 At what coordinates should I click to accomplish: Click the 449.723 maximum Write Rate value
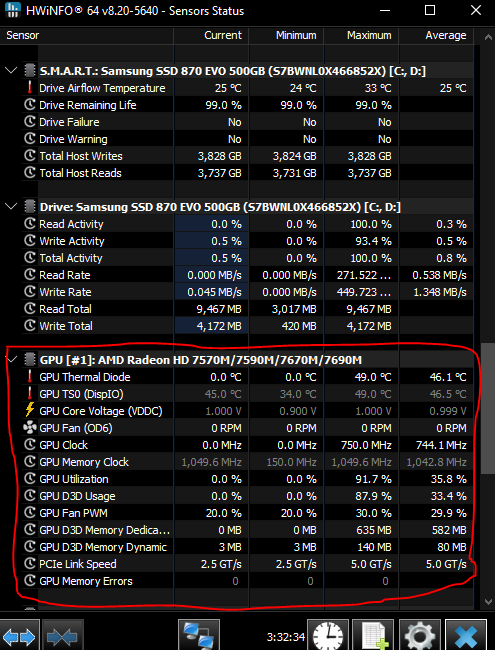point(364,292)
